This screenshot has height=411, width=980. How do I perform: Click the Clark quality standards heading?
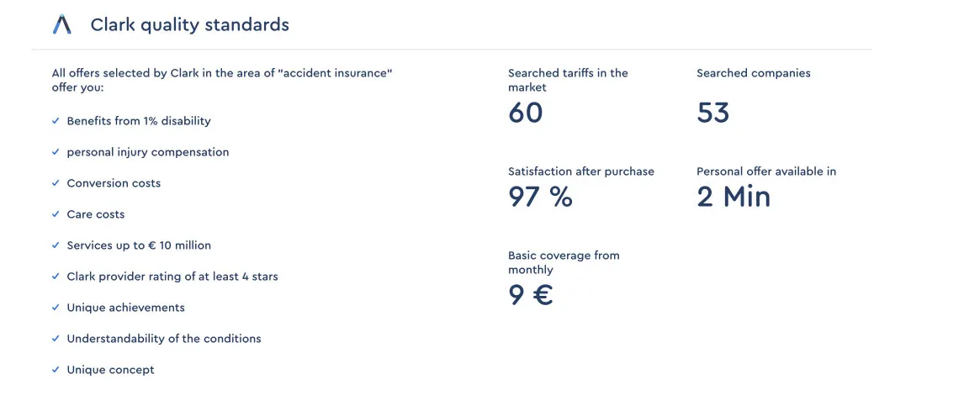point(189,25)
